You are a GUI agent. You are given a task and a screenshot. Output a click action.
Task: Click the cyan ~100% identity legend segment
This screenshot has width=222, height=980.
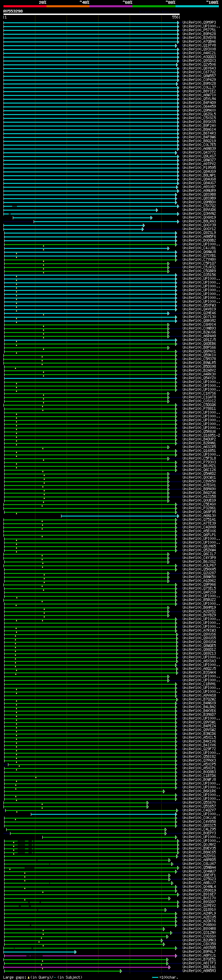(x=197, y=6)
